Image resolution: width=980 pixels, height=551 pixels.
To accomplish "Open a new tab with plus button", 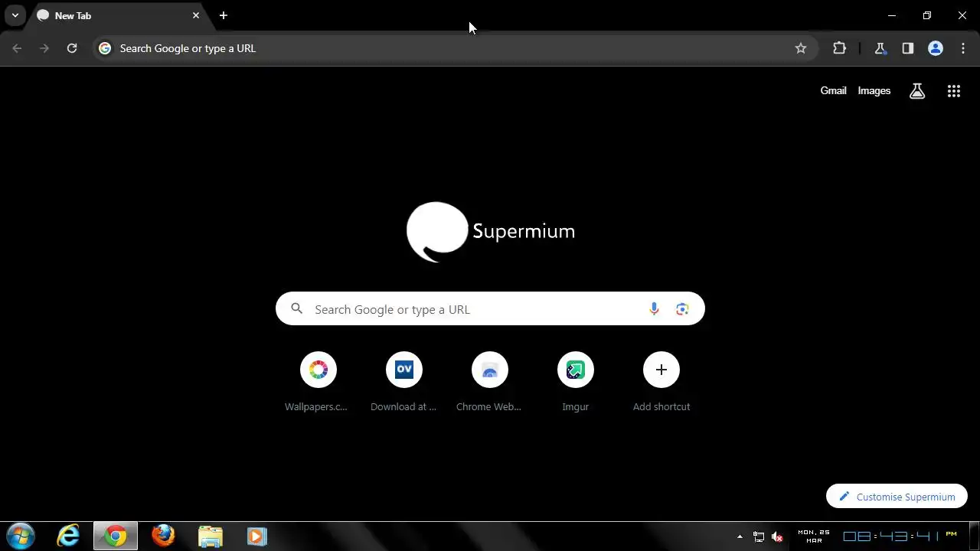I will point(224,15).
